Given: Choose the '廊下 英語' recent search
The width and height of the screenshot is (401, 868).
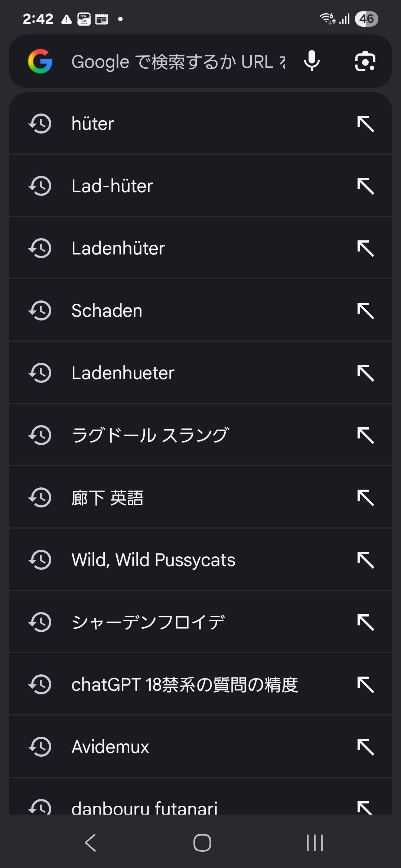Looking at the screenshot, I should click(107, 497).
